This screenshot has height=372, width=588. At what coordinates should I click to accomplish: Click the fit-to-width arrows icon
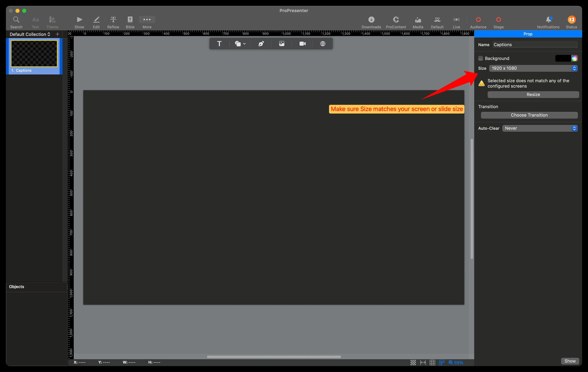[x=423, y=362]
